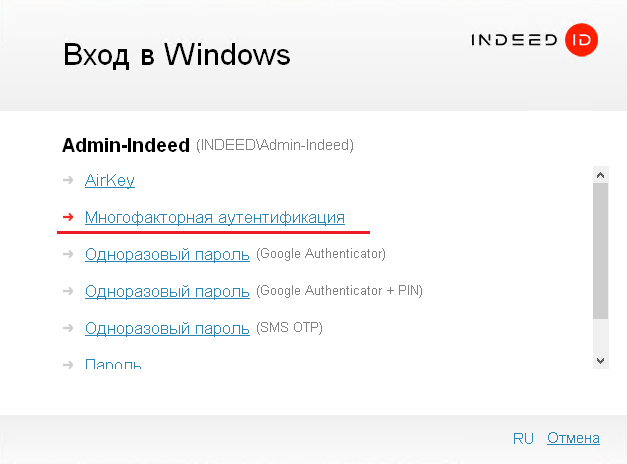Click the Admin-Indeed user name
Image resolution: width=627 pixels, height=464 pixels.
tap(126, 146)
